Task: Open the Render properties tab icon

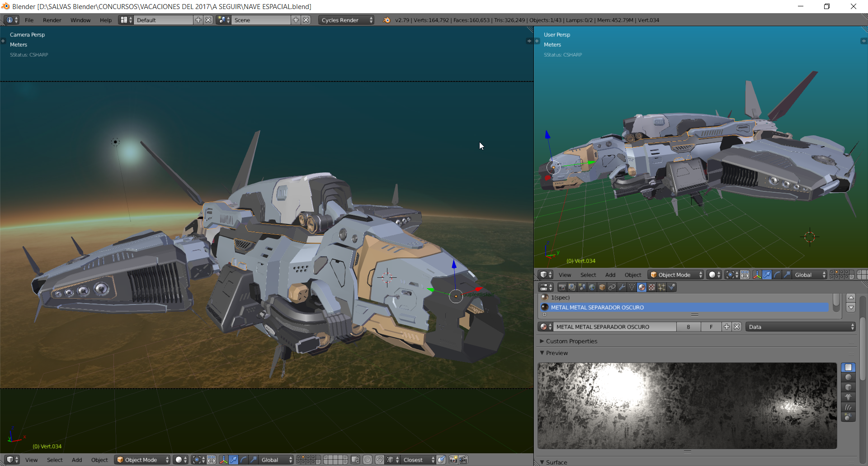Action: click(562, 287)
